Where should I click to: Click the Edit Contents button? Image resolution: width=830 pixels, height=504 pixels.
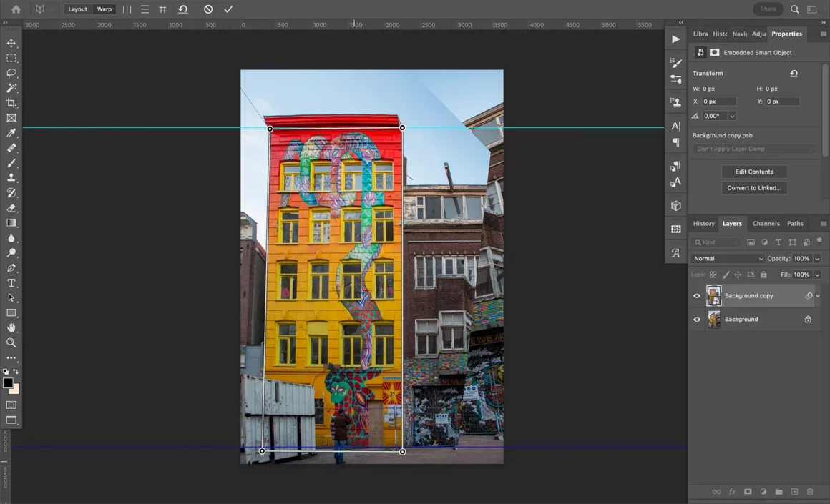pyautogui.click(x=754, y=172)
